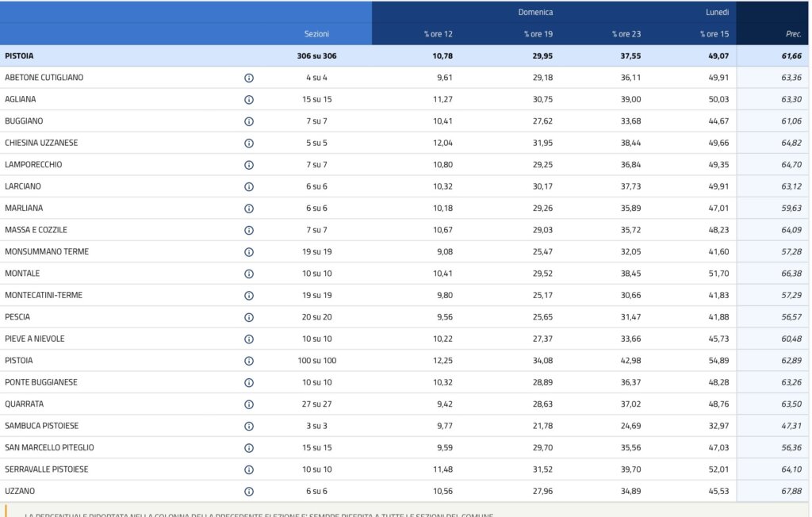Show info for Sambuca Pistoiese
Viewport: 812px width, 517px height.
click(248, 426)
